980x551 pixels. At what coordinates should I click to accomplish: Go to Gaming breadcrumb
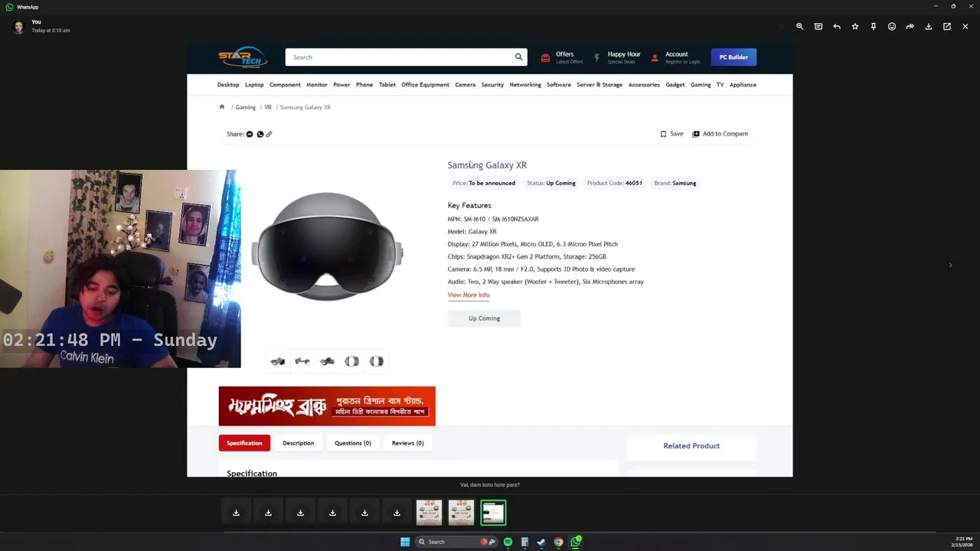[x=246, y=107]
